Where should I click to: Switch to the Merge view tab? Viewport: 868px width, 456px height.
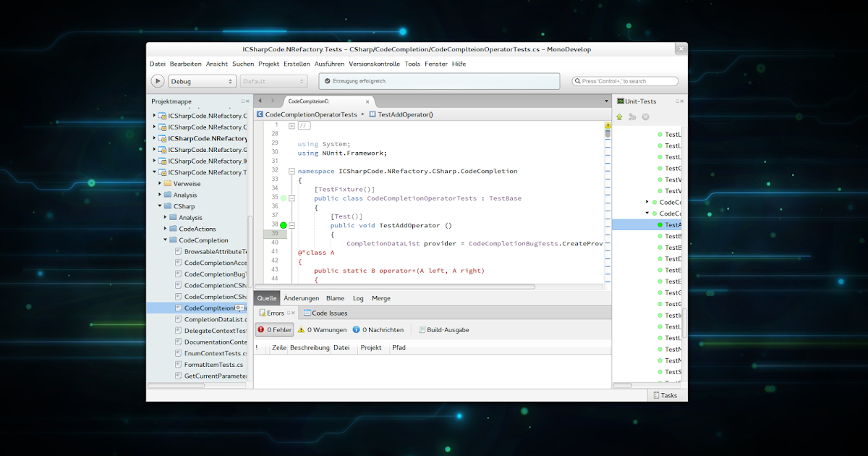coord(381,298)
